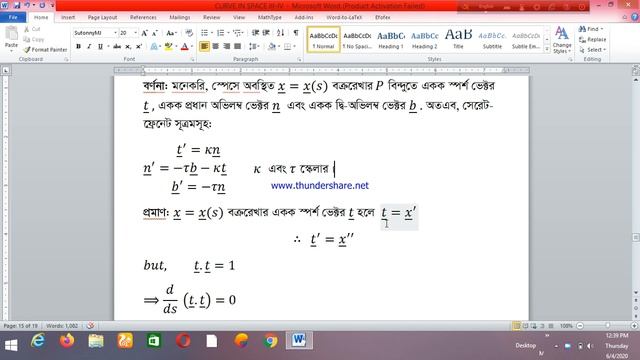Switch to Print Layout view in the status bar
The height and width of the screenshot is (360, 640).
(517, 326)
